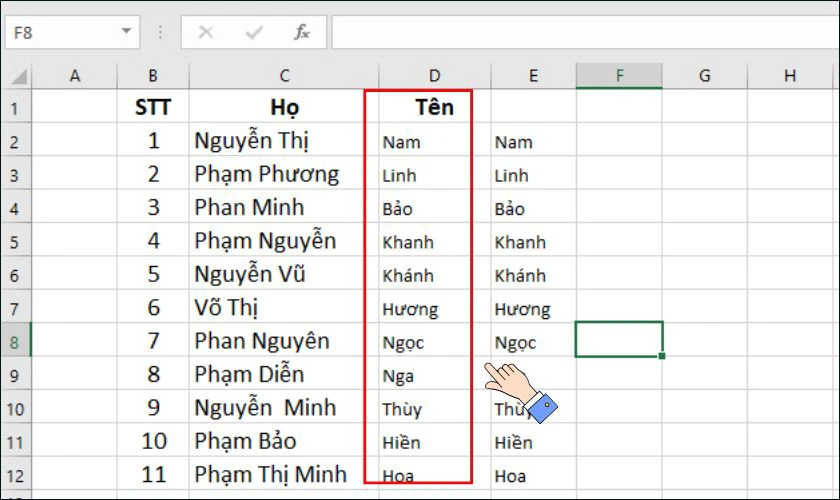Click the Cancel X icon in formula bar
This screenshot has width=840, height=500.
click(x=206, y=33)
